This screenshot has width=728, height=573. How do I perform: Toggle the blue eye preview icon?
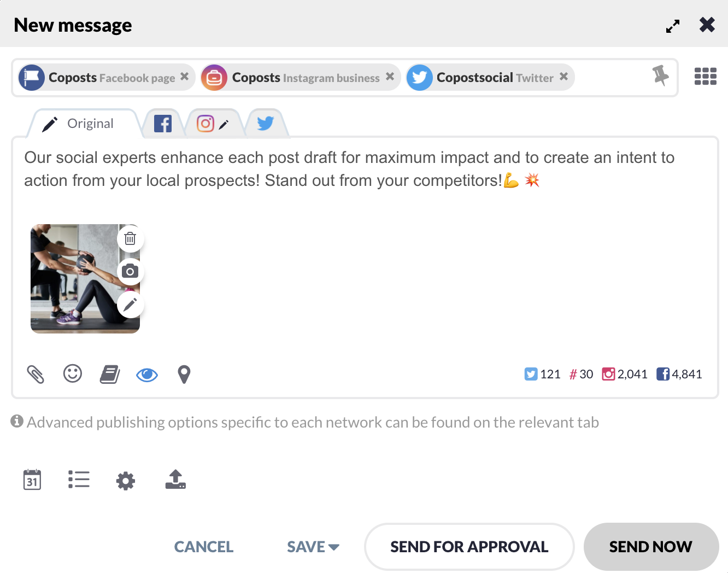[147, 375]
